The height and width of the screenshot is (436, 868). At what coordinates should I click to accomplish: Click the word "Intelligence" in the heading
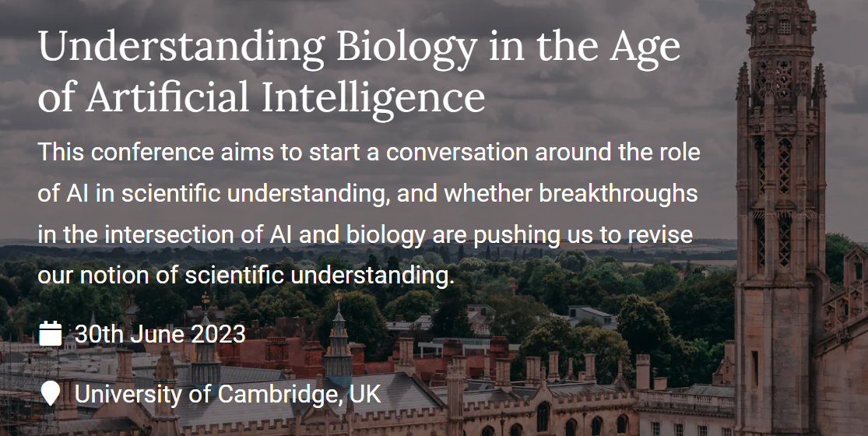point(373,98)
